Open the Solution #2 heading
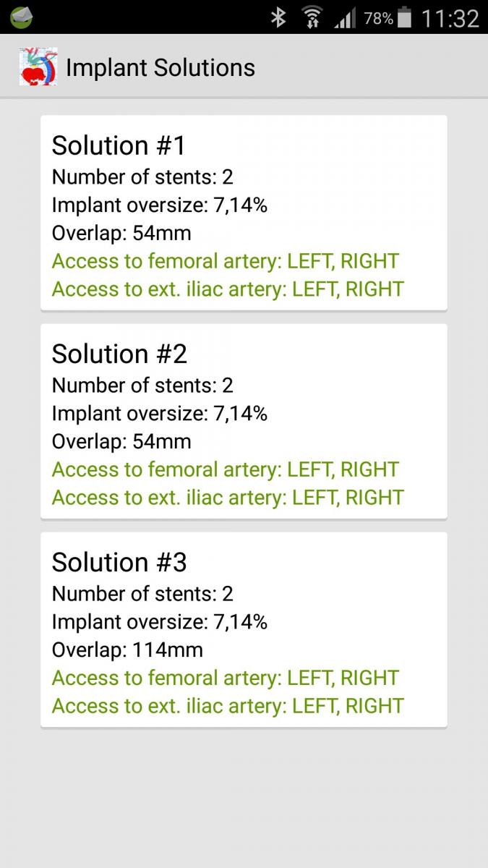Viewport: 488px width, 868px height. coord(119,354)
